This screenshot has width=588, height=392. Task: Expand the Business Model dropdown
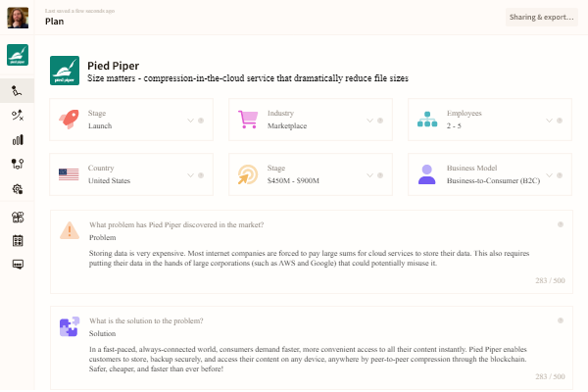coord(550,175)
